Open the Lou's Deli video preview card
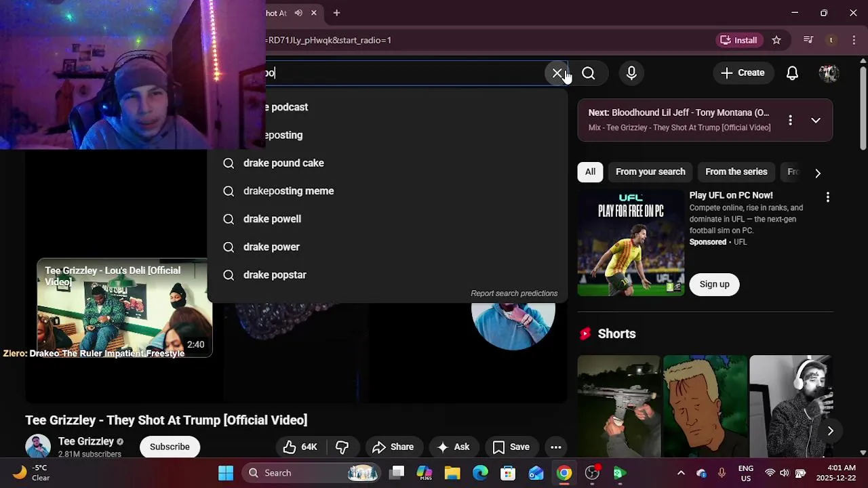The height and width of the screenshot is (488, 868). (124, 307)
